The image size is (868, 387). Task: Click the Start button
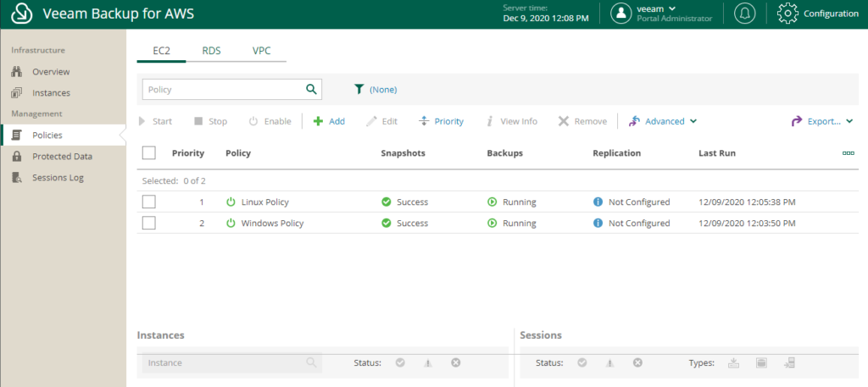(x=155, y=121)
